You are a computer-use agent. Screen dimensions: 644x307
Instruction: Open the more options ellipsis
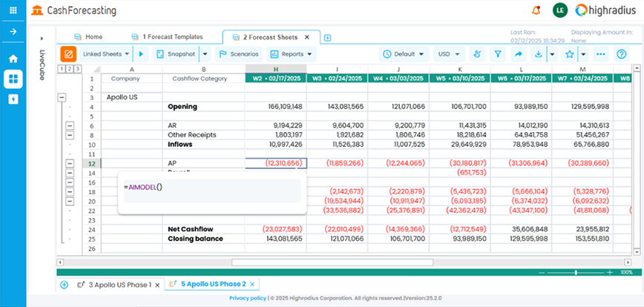[601, 54]
